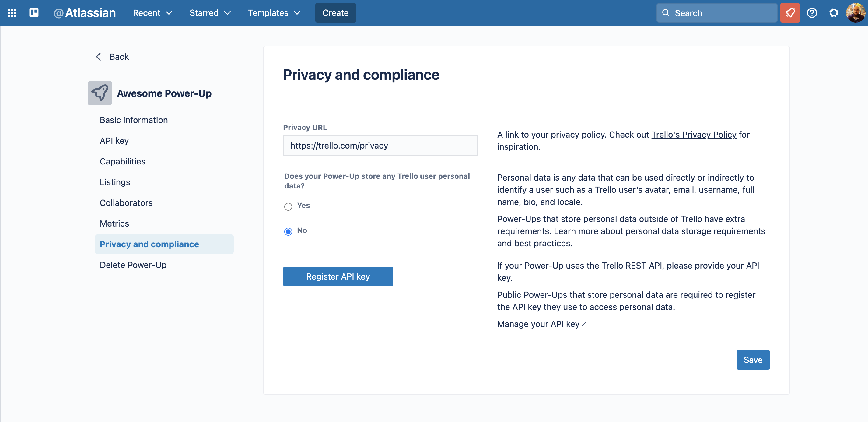Click the external link arrow after Manage your API key
868x422 pixels.
pyautogui.click(x=584, y=324)
